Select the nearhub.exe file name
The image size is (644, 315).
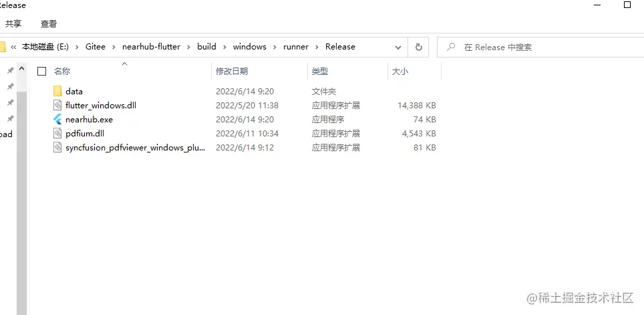[89, 120]
